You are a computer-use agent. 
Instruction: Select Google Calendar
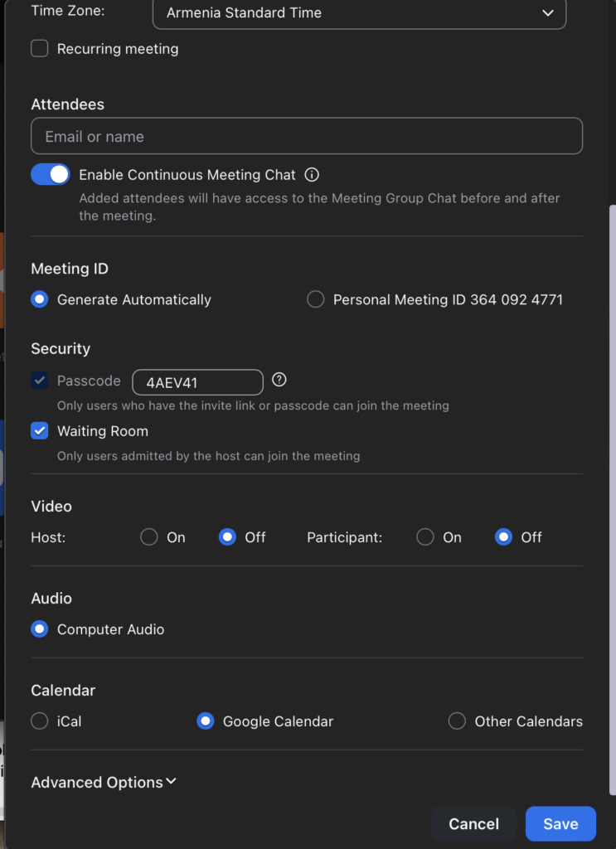coord(205,721)
